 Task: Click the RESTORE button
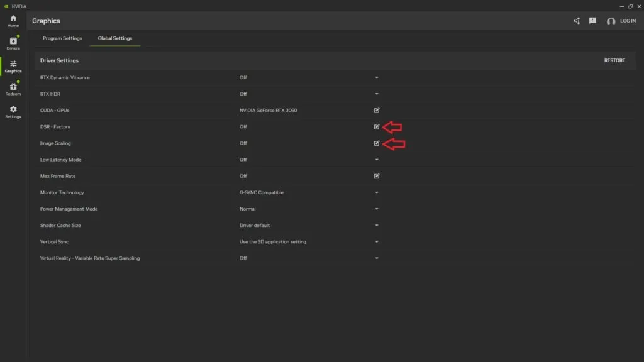614,60
